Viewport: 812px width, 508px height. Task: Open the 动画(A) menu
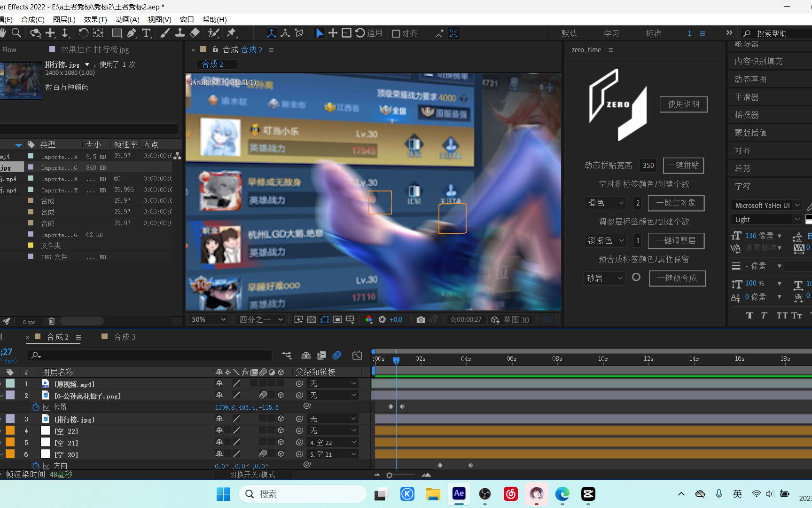[x=127, y=19]
